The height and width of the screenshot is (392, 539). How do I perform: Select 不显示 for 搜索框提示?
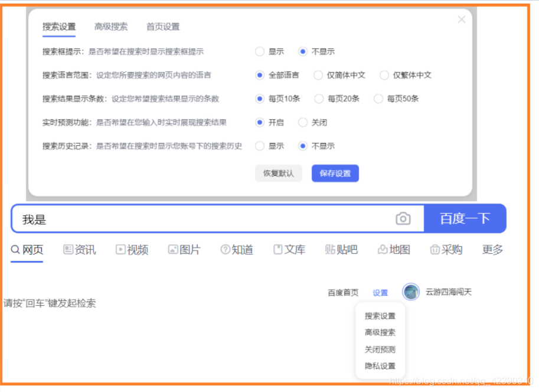[302, 51]
